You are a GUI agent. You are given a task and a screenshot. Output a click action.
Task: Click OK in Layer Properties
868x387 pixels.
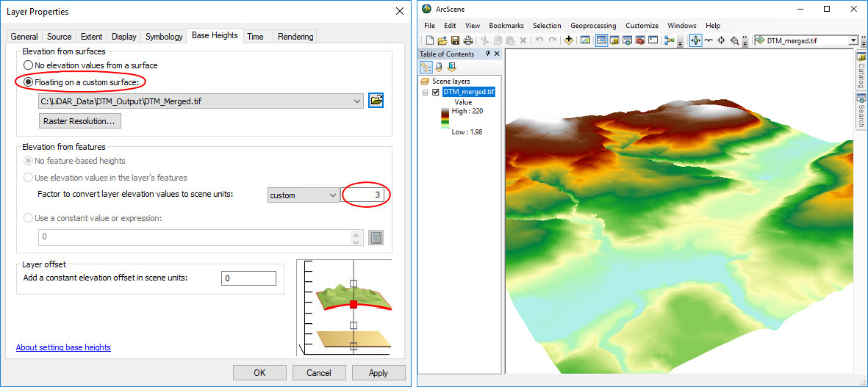(x=259, y=372)
